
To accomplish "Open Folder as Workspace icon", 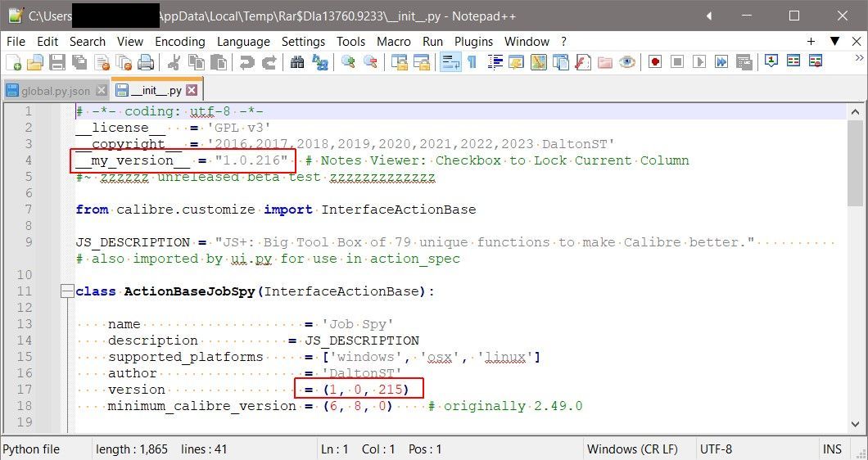I will click(x=605, y=62).
